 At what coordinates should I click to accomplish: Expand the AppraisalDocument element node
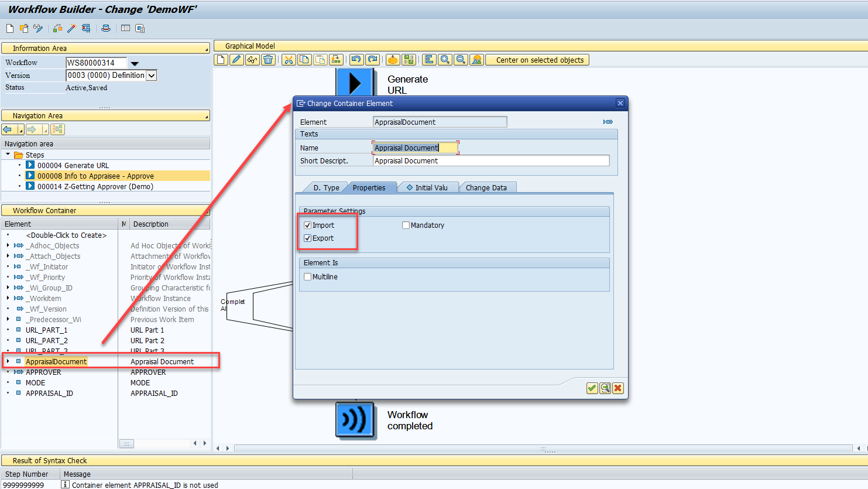pyautogui.click(x=8, y=361)
